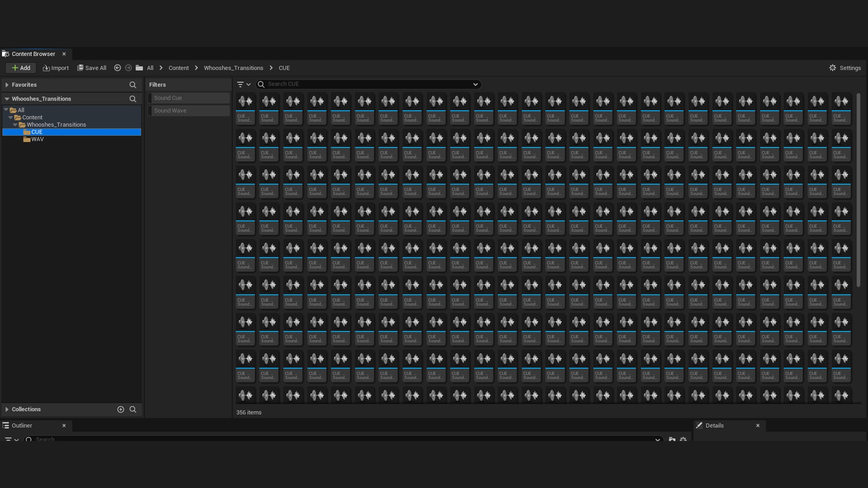Select the WAV folder in tree
This screenshot has height=488, width=868.
tap(37, 139)
